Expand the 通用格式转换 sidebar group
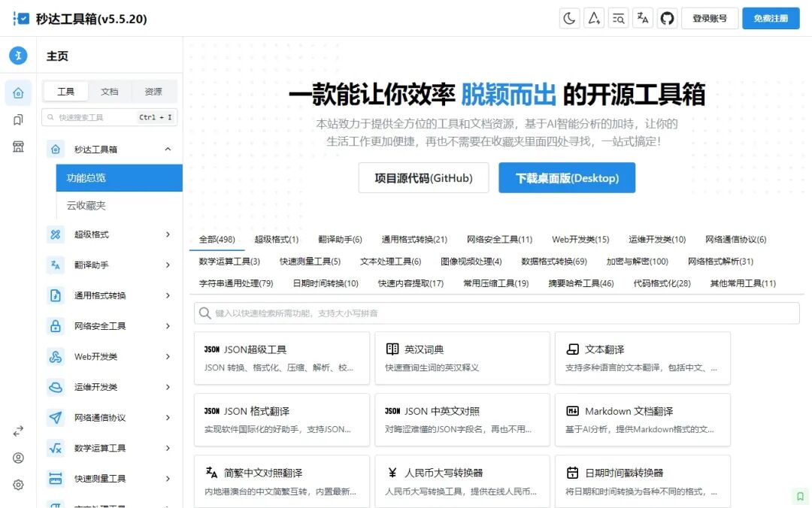Viewport: 812px width, 508px height. 109,295
